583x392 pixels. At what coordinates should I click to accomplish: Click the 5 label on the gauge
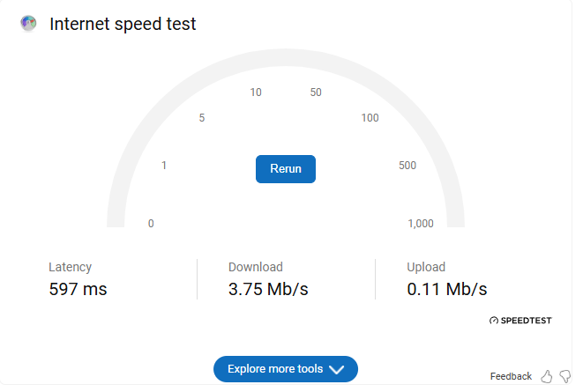click(x=202, y=118)
